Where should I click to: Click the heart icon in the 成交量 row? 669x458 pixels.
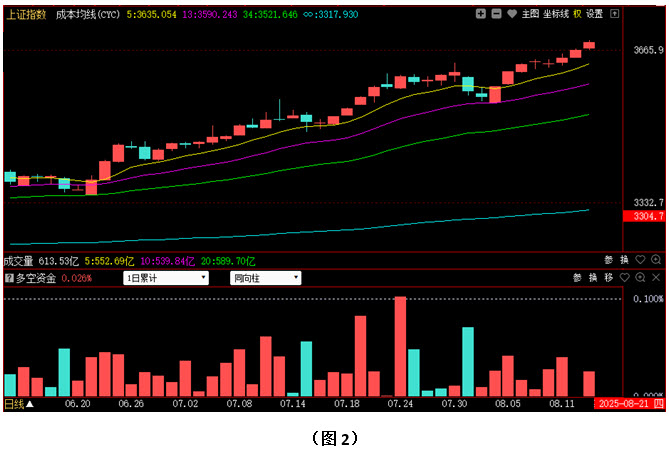point(640,260)
